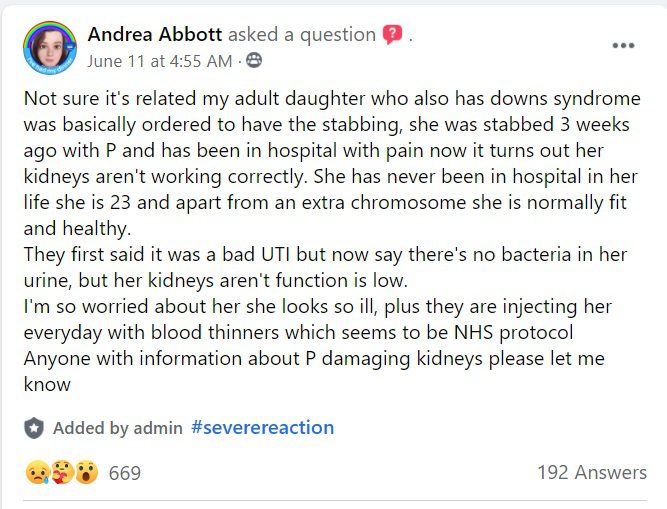Click the admin shield badge icon

(34, 428)
